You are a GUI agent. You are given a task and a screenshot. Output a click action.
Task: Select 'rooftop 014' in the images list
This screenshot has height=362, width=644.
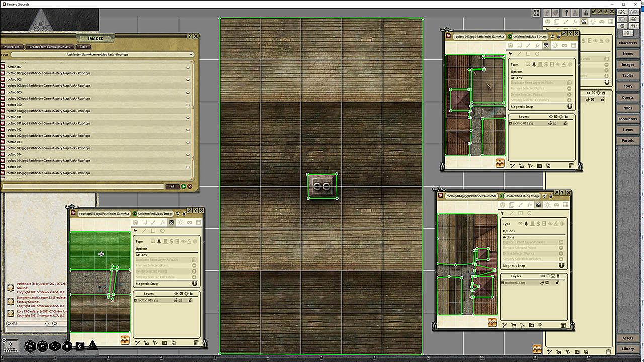97,154
